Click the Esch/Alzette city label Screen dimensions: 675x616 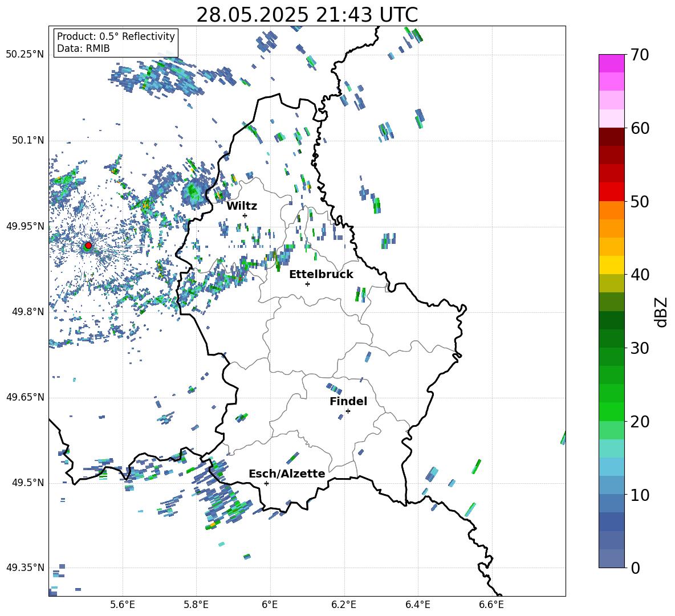pos(287,474)
